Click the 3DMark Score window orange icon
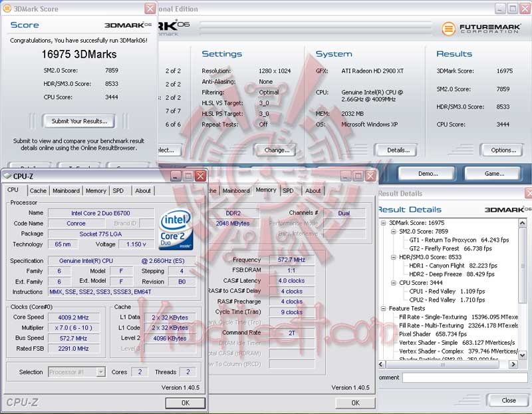532x414 pixels. (x=7, y=8)
